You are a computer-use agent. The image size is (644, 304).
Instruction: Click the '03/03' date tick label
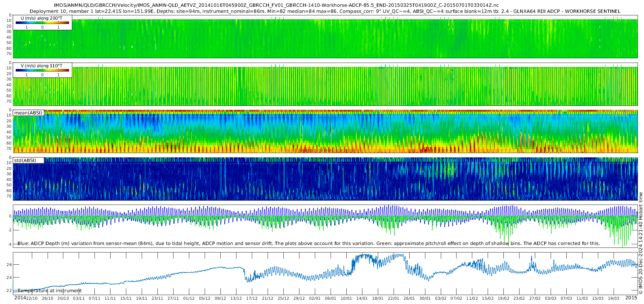coord(551,298)
